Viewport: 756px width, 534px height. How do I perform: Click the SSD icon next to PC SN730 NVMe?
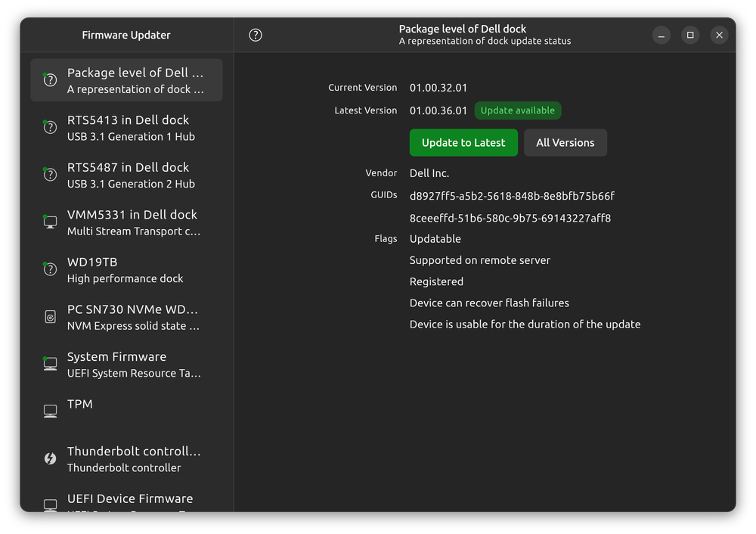pyautogui.click(x=49, y=316)
